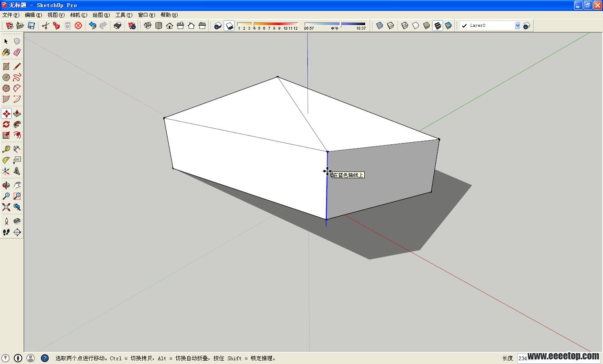Toggle shadow display on or off
The width and height of the screenshot is (603, 364).
click(229, 26)
